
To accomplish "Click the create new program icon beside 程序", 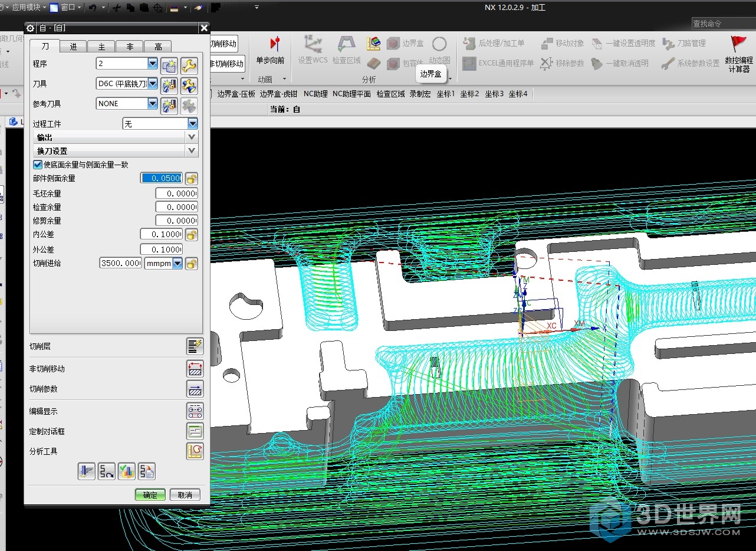I will pos(169,65).
